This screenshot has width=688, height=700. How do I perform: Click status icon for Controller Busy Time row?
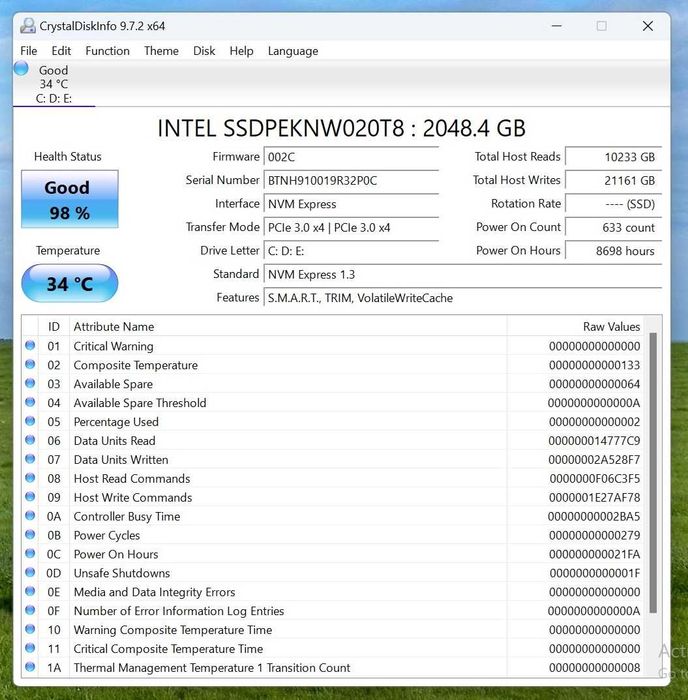(30, 516)
